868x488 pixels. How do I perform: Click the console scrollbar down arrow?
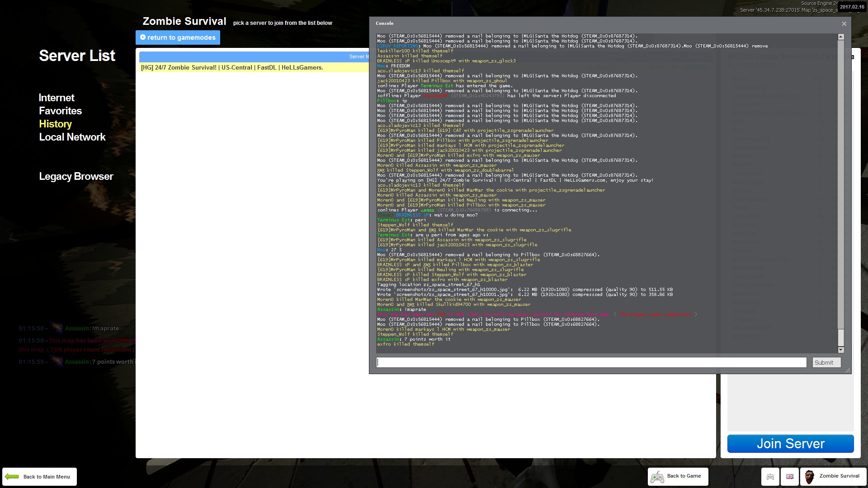pos(841,350)
